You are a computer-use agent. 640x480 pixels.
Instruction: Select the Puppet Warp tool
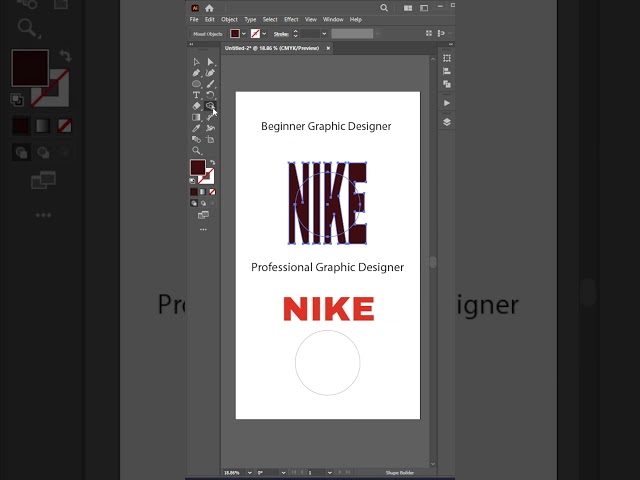(210, 128)
